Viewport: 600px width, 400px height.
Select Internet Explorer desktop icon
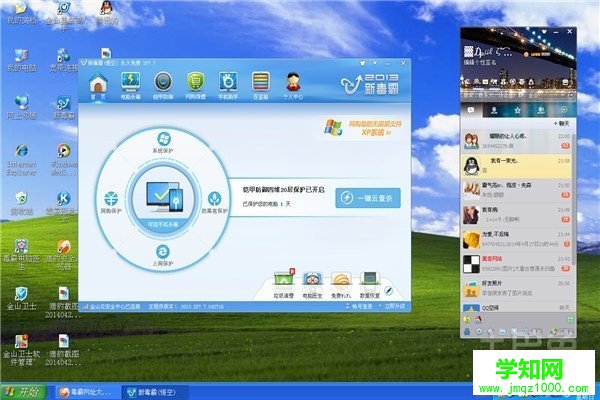(21, 160)
